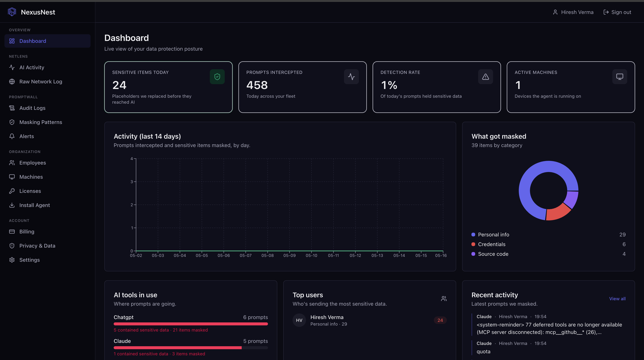Viewport: 644px width, 360px height.
Task: Click the NexusNest brand name
Action: [38, 12]
